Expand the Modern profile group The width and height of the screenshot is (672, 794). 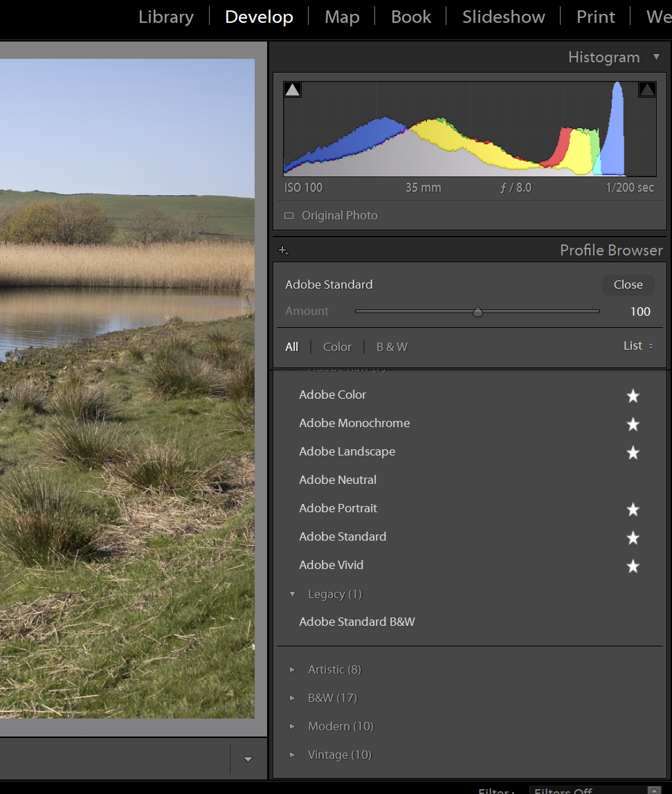coord(293,726)
